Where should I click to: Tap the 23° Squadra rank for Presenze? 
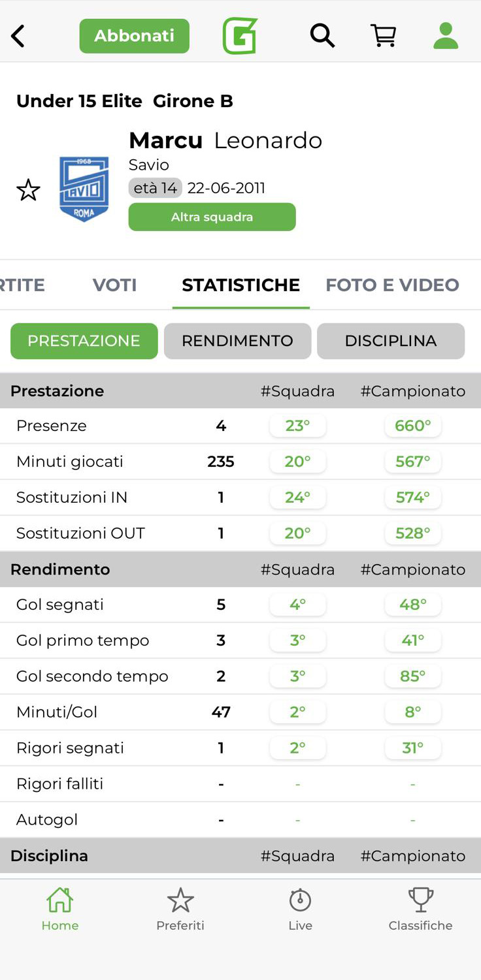[297, 426]
